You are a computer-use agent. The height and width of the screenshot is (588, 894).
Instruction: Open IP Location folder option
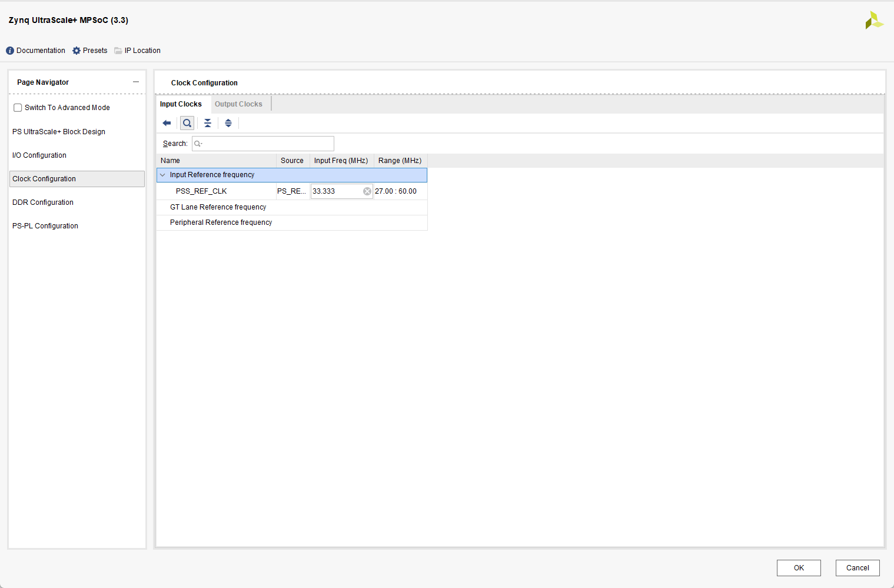click(138, 51)
